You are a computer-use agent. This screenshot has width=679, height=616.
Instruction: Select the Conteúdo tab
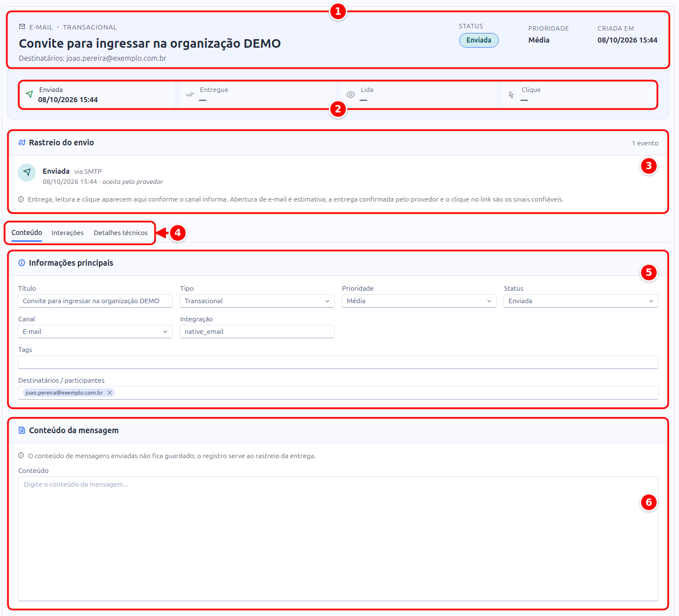[27, 233]
